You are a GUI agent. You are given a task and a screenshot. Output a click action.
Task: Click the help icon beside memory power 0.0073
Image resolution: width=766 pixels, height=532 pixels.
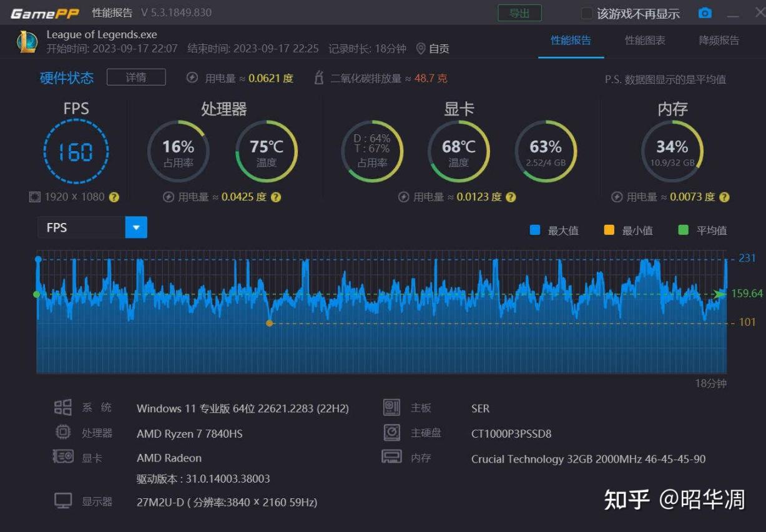click(x=724, y=197)
